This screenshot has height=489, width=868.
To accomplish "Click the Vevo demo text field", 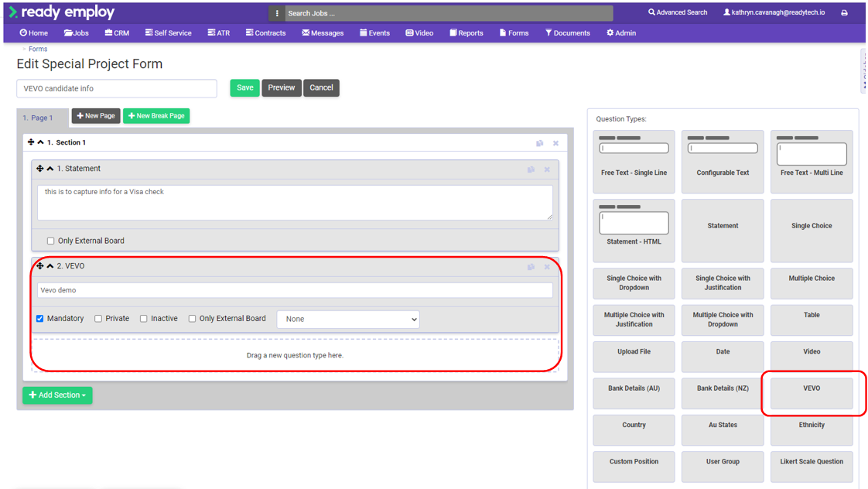I will 295,290.
